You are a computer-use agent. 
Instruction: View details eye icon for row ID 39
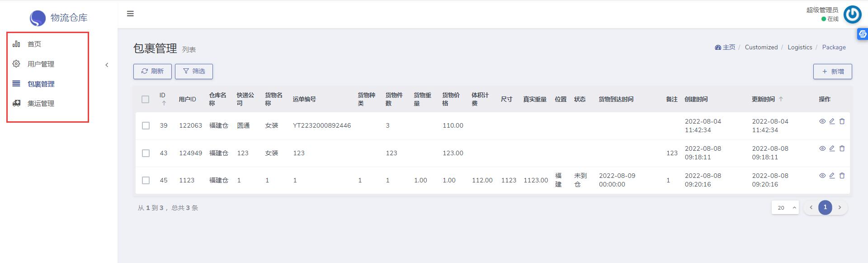pos(822,121)
